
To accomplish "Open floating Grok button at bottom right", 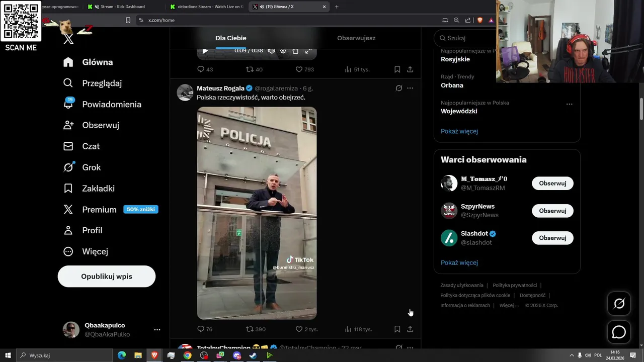I will pos(619,304).
